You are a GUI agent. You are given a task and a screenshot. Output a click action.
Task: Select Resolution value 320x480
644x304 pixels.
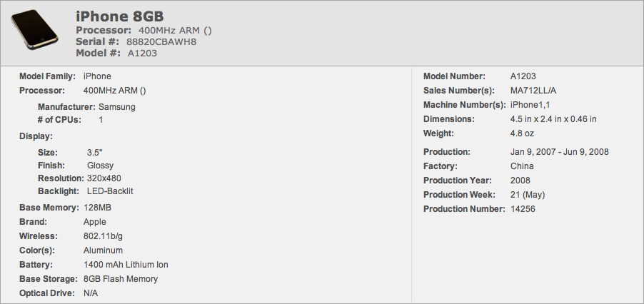pos(104,178)
